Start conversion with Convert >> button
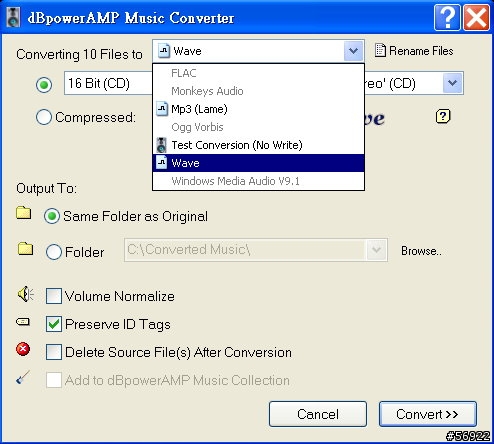The width and height of the screenshot is (494, 444). coord(428,414)
